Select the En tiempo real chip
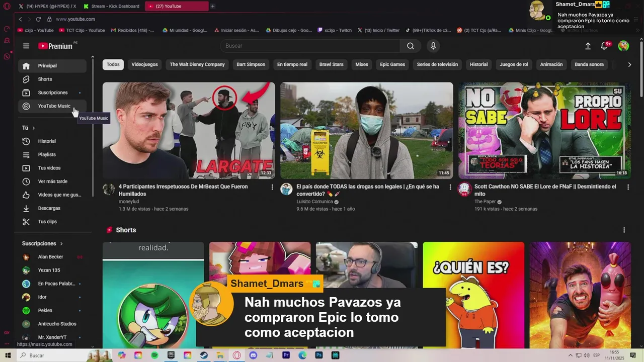Viewport: 644px width, 362px height. (292, 64)
